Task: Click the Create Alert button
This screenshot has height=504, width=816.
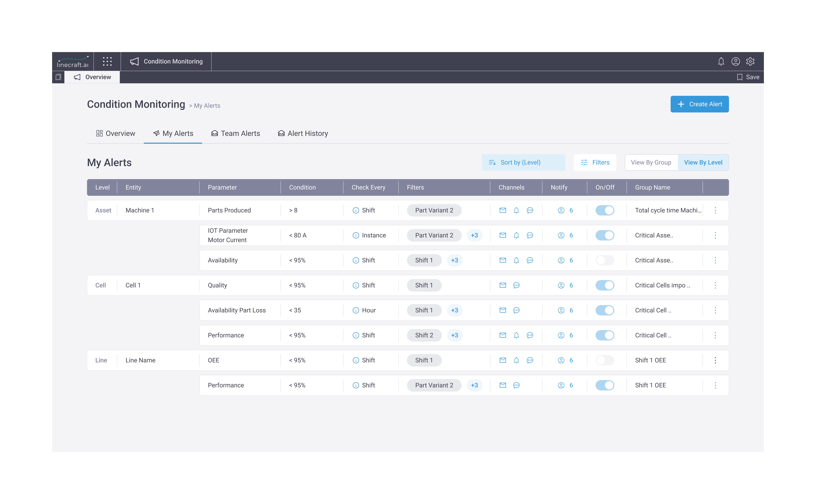Action: pos(699,104)
